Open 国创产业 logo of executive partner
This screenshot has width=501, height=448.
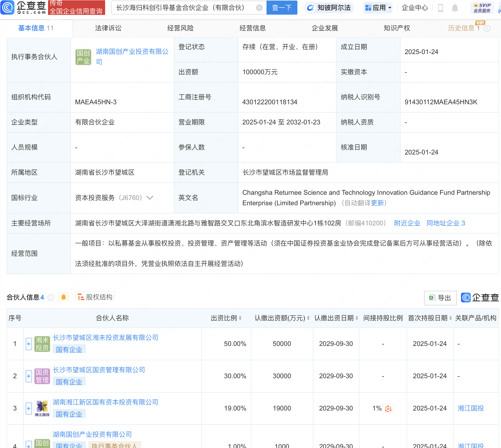83,57
